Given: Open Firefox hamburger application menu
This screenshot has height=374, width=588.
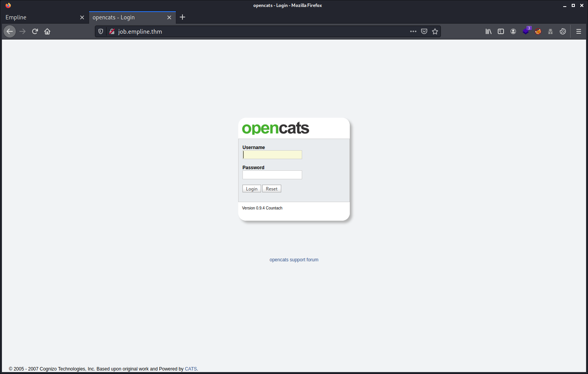Looking at the screenshot, I should tap(579, 31).
